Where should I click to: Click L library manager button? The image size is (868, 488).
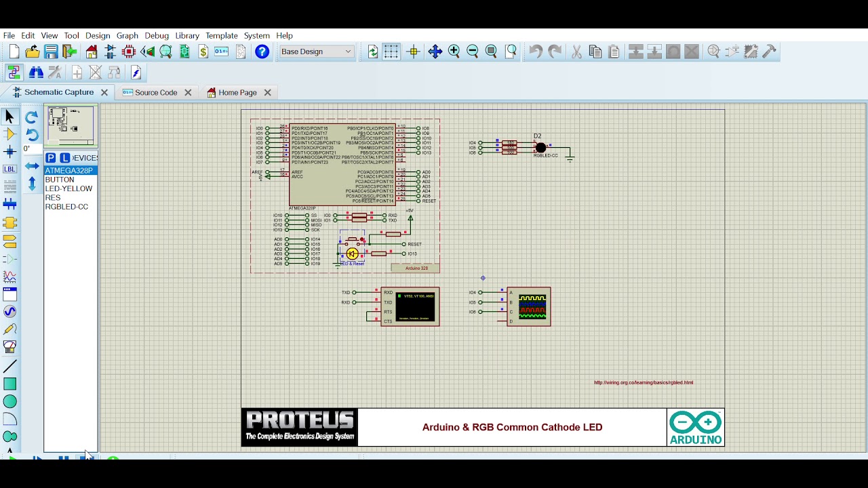tap(65, 158)
